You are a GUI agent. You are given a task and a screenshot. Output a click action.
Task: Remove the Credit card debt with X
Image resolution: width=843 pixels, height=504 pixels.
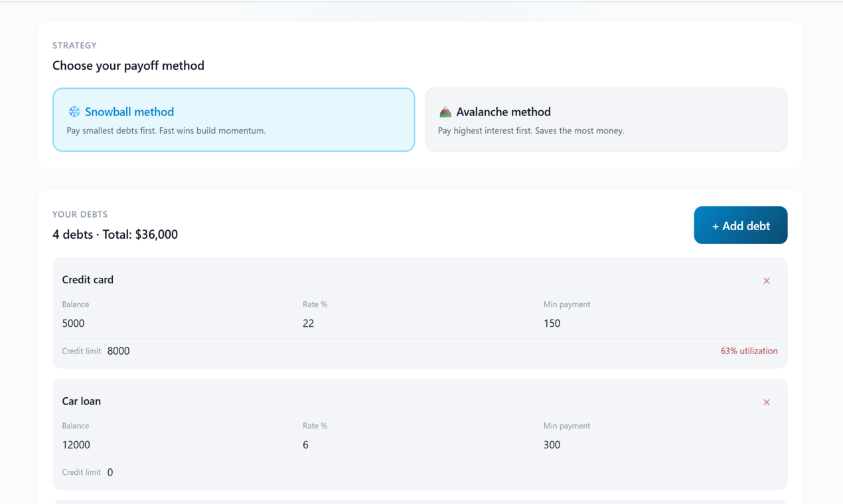[767, 281]
